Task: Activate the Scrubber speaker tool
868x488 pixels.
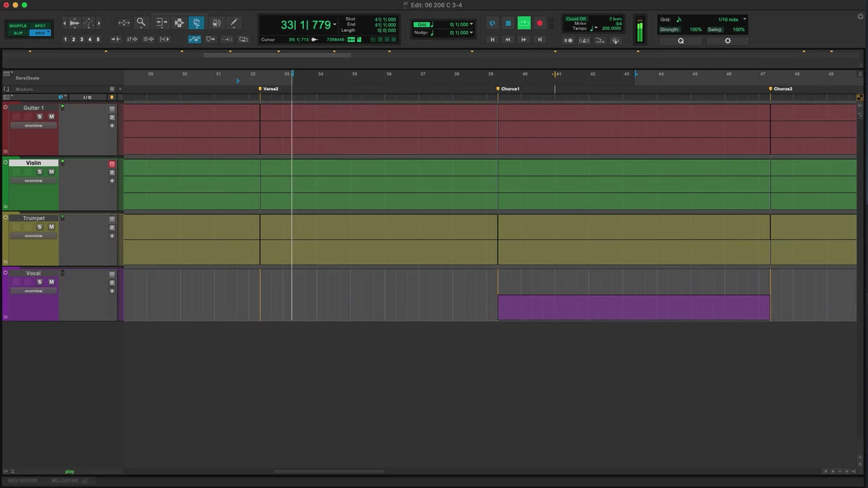Action: tap(216, 23)
